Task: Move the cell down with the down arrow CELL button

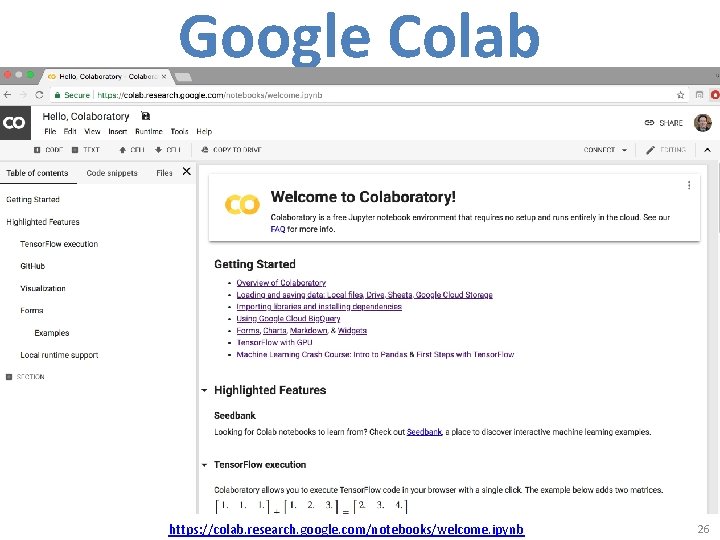Action: [168, 150]
